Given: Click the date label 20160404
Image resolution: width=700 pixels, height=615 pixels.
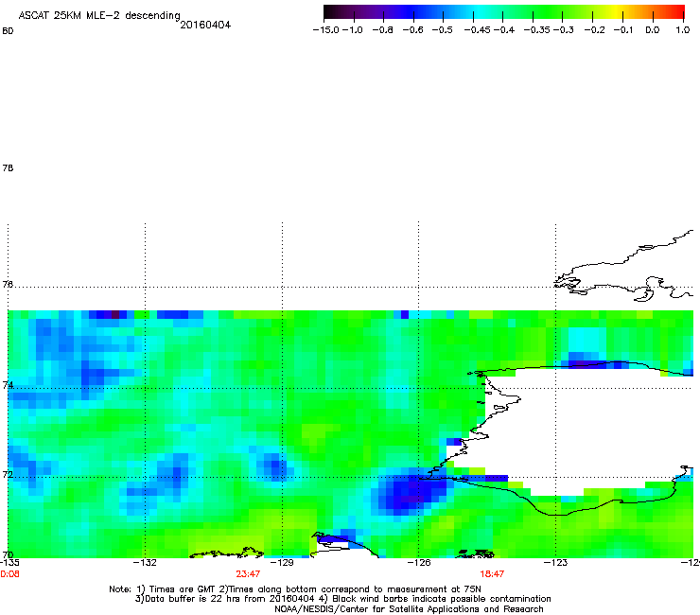Looking at the screenshot, I should [x=205, y=25].
